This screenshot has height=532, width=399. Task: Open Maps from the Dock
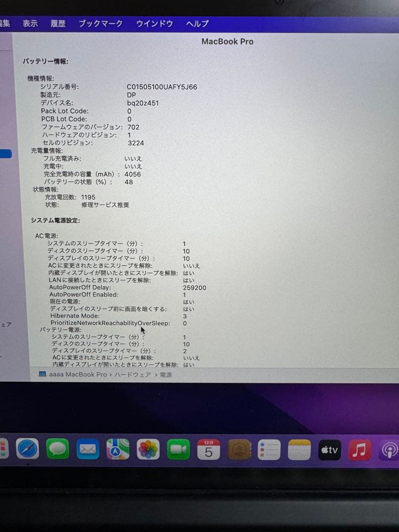118,449
